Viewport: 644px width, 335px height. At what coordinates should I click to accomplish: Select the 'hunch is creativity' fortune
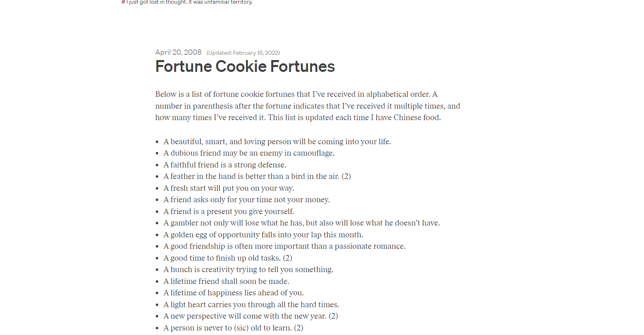pyautogui.click(x=248, y=270)
